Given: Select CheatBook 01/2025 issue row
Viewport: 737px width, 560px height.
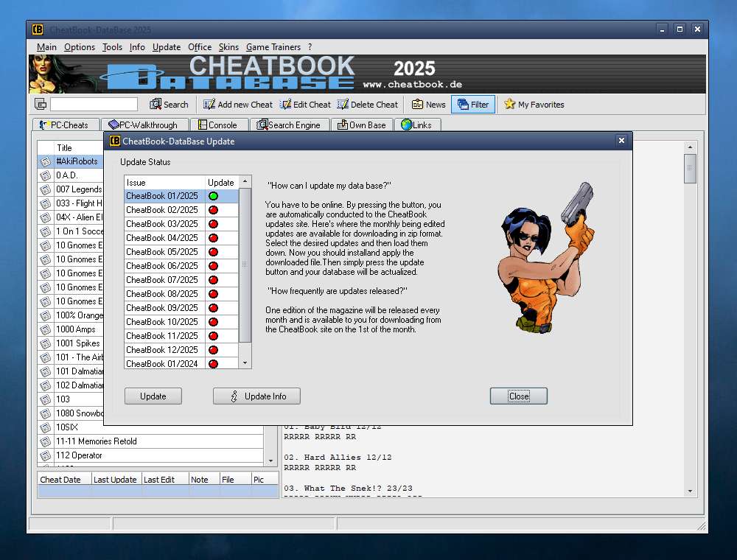Looking at the screenshot, I should (181, 196).
